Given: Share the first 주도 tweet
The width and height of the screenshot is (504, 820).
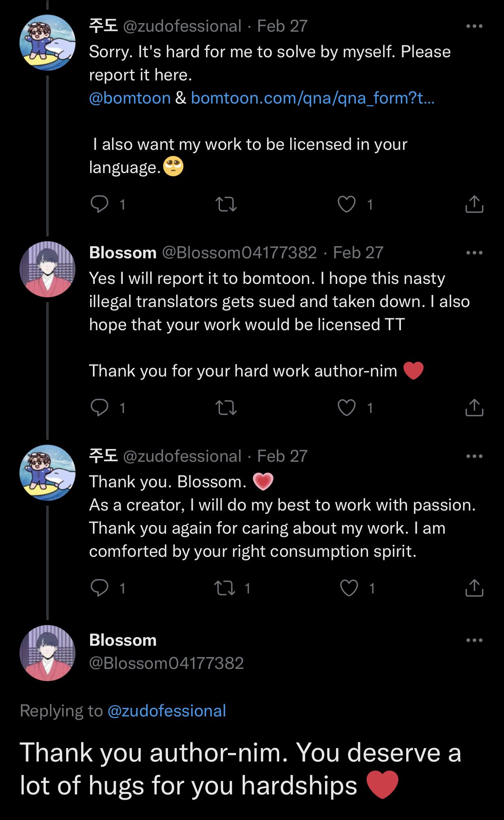Looking at the screenshot, I should [x=474, y=204].
